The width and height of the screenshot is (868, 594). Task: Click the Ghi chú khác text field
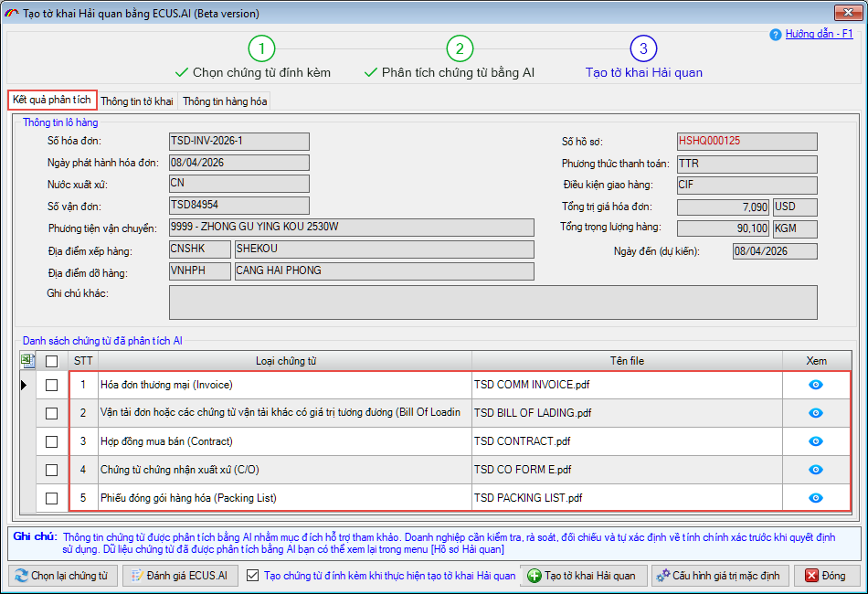pos(493,302)
